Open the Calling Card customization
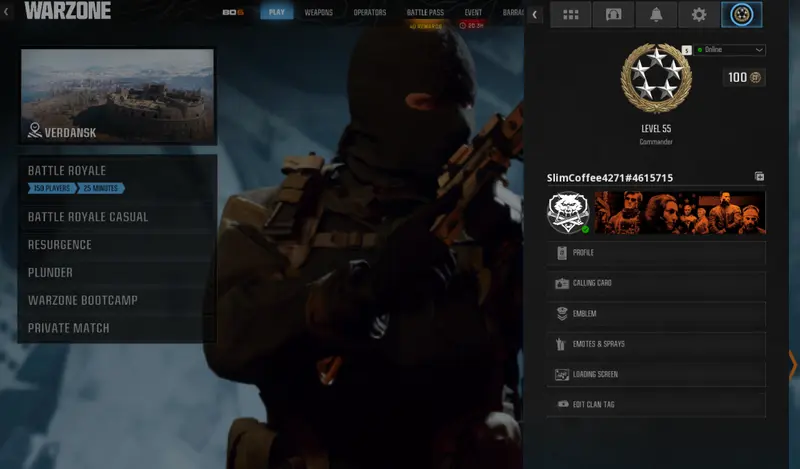The image size is (800, 469). (656, 283)
